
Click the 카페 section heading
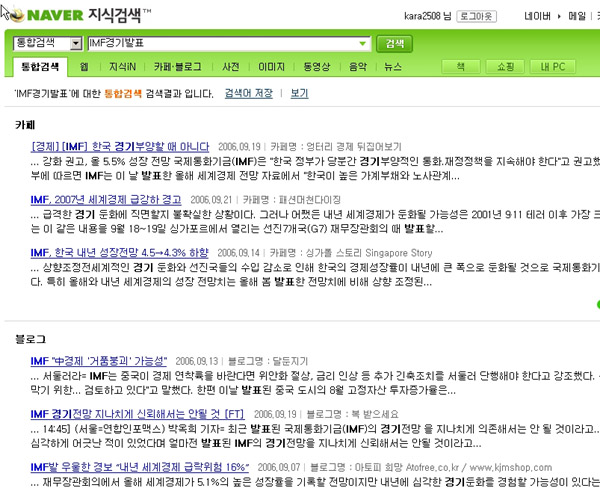pos(25,125)
